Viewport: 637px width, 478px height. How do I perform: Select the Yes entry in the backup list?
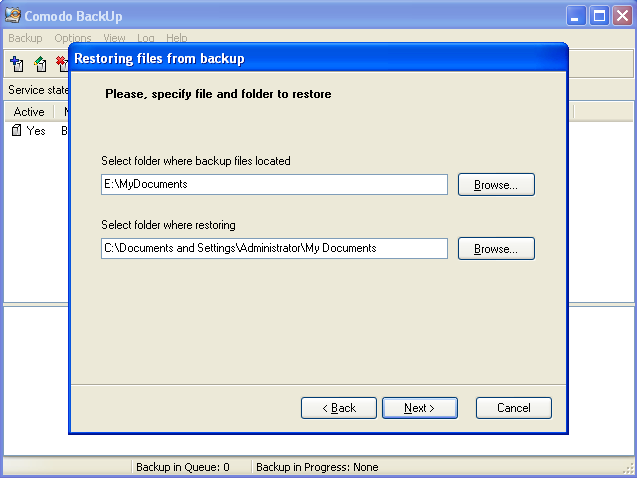[36, 131]
